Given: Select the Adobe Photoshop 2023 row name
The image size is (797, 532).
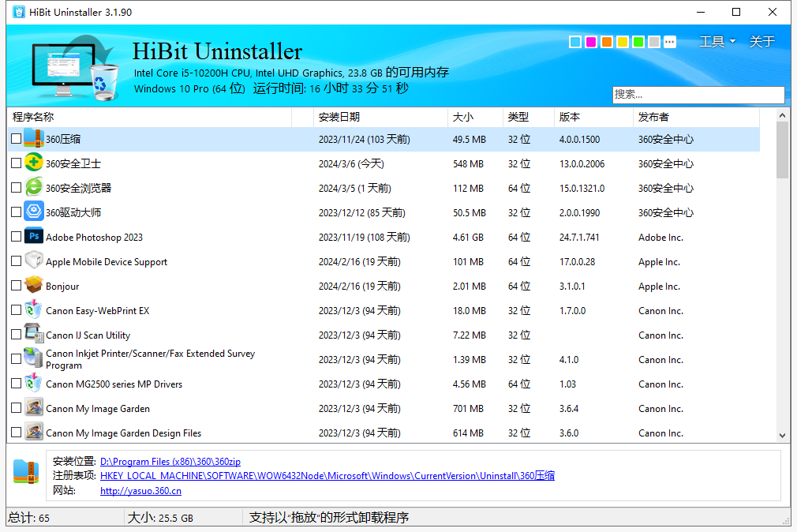Looking at the screenshot, I should pos(94,237).
